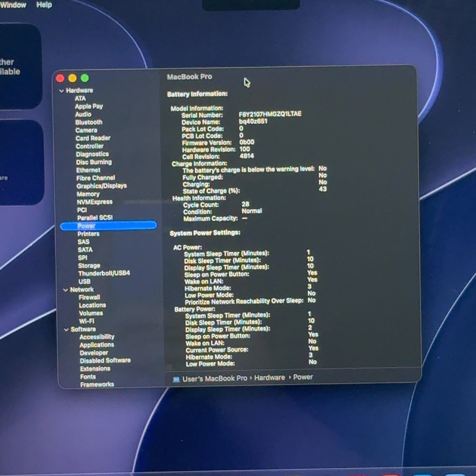Select Applications under Software
476x476 pixels.
97,345
